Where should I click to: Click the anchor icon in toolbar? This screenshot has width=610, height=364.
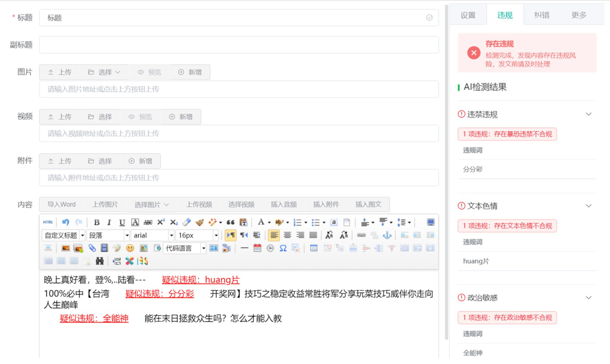[387, 235]
